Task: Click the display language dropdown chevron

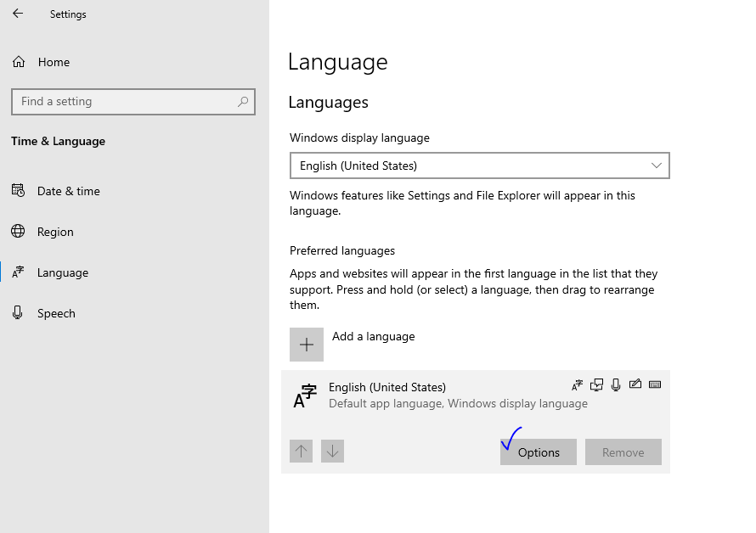Action: (657, 166)
